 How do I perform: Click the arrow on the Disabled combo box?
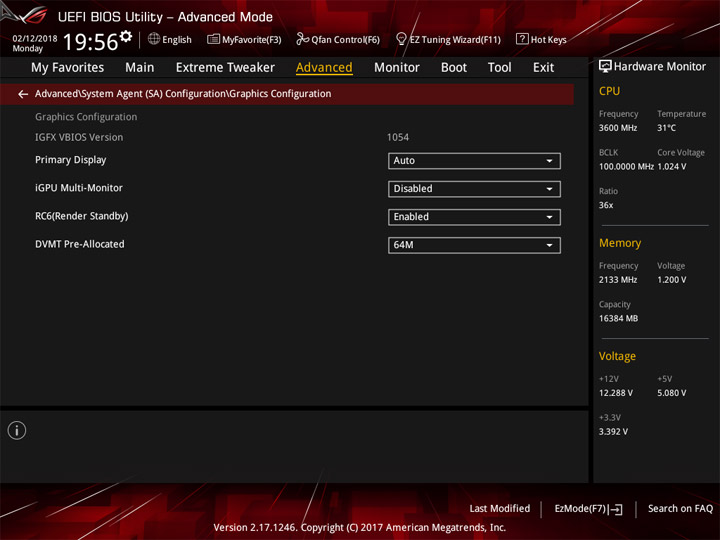tap(549, 189)
